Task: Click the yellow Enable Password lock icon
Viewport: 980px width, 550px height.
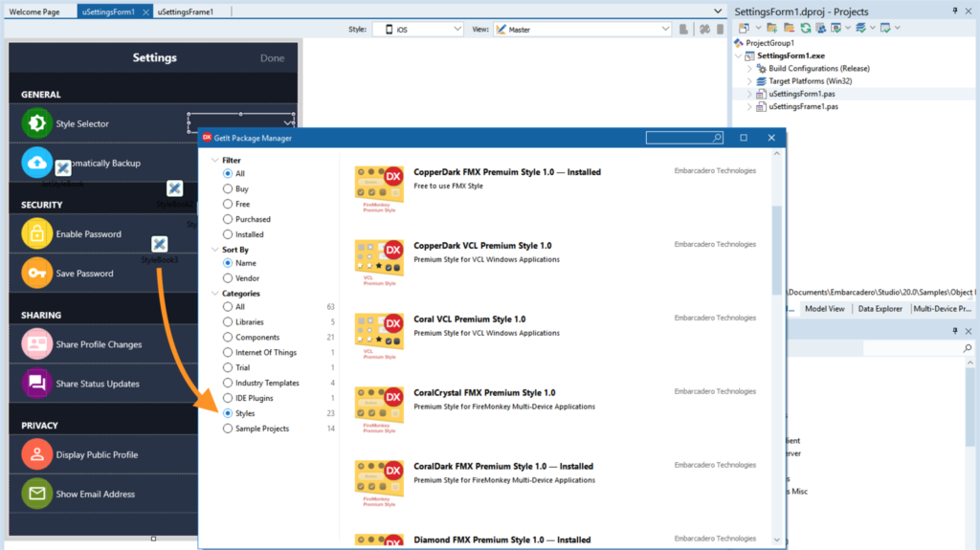Action: (37, 233)
